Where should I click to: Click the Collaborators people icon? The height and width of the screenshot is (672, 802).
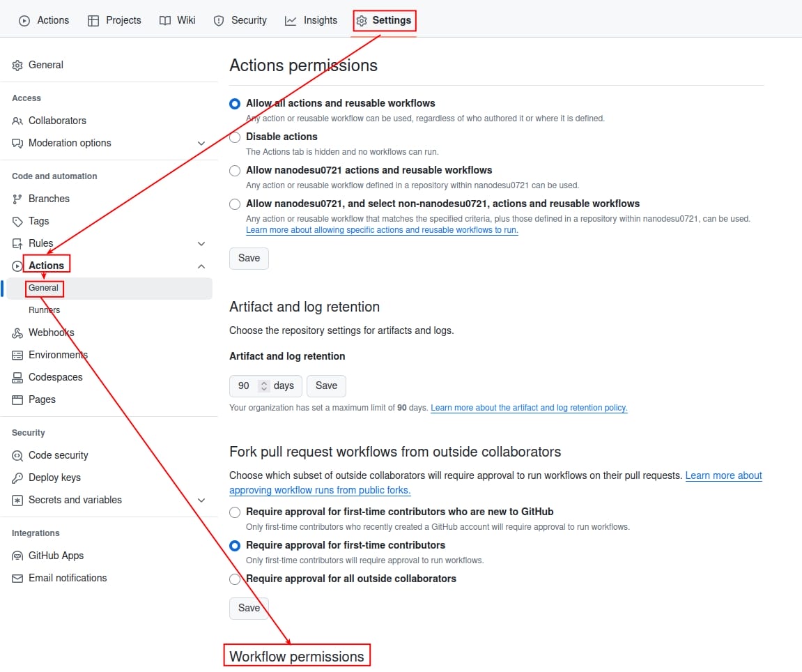coord(17,121)
